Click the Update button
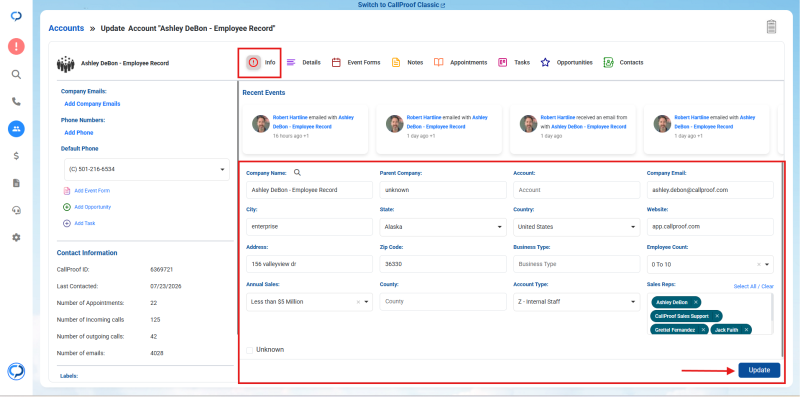800x397 pixels. [759, 370]
